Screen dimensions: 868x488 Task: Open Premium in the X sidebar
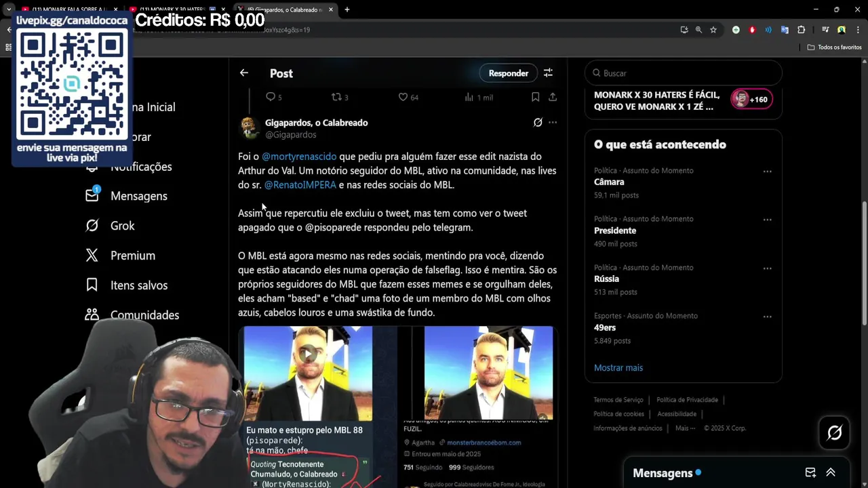click(133, 256)
